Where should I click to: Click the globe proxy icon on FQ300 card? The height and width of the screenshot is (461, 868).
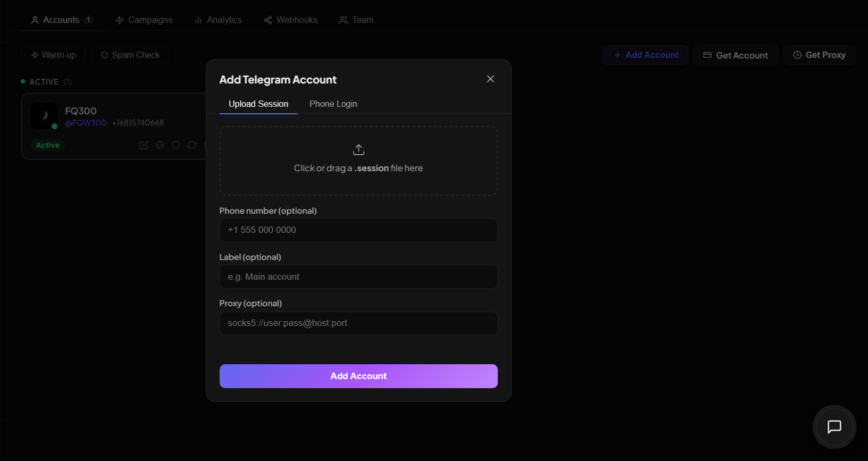[x=160, y=145]
